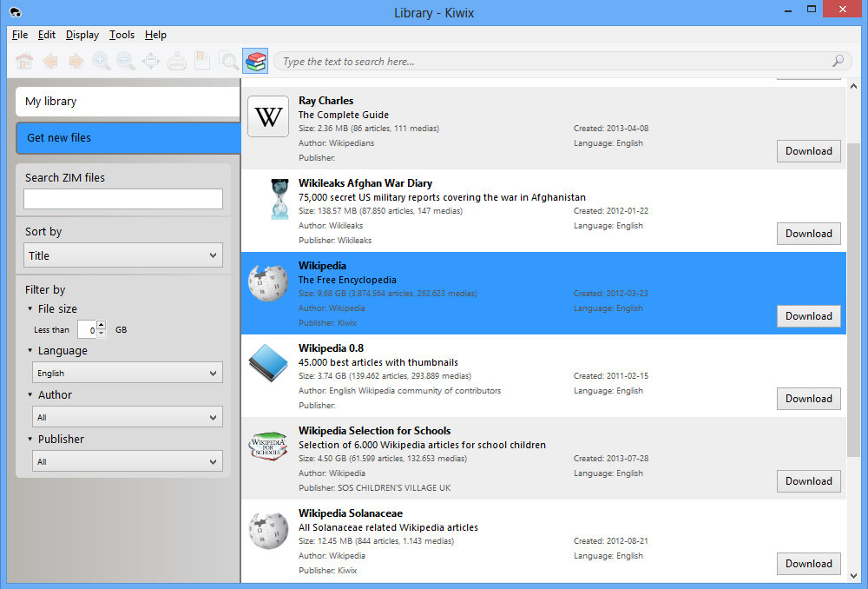
Task: Open the Publisher All dropdown
Action: click(x=128, y=461)
